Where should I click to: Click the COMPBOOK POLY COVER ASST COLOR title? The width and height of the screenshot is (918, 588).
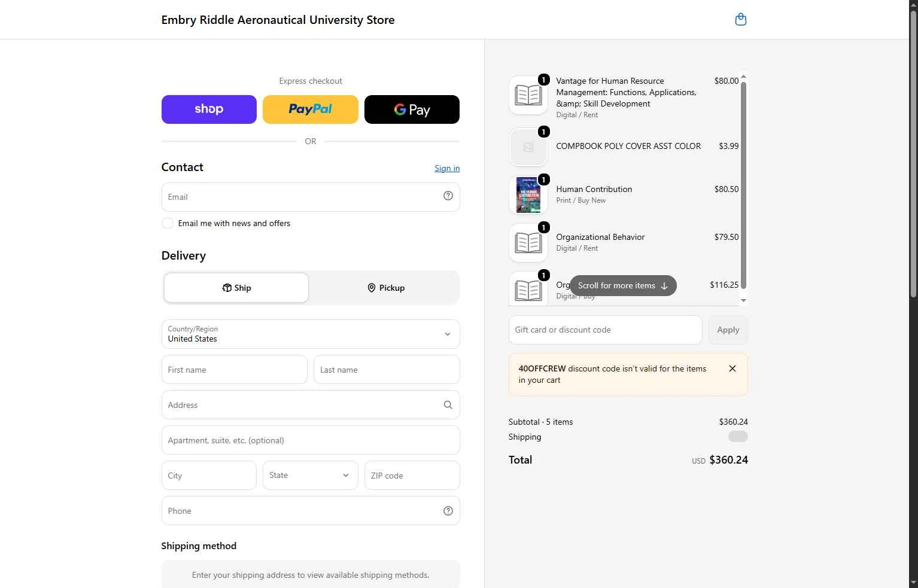[x=628, y=146]
